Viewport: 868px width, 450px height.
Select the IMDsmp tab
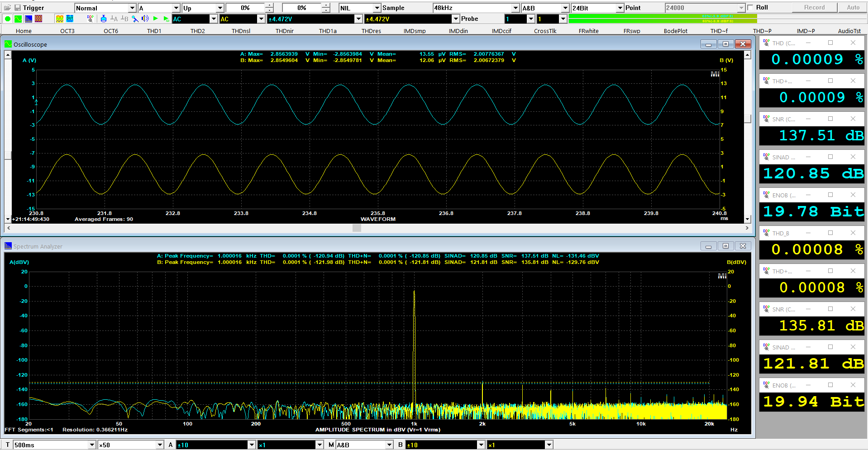click(415, 31)
